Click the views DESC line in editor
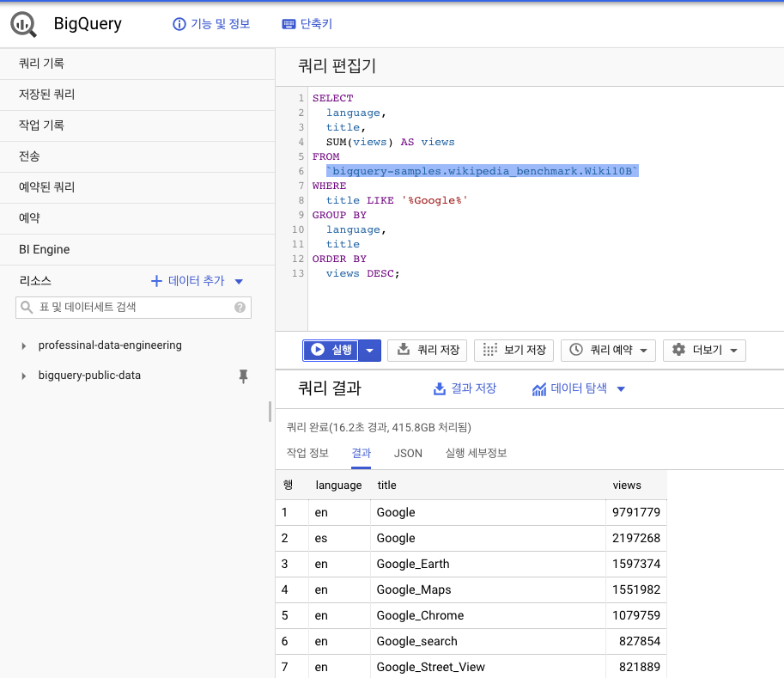Screen dimensions: 784x678 point(362,274)
